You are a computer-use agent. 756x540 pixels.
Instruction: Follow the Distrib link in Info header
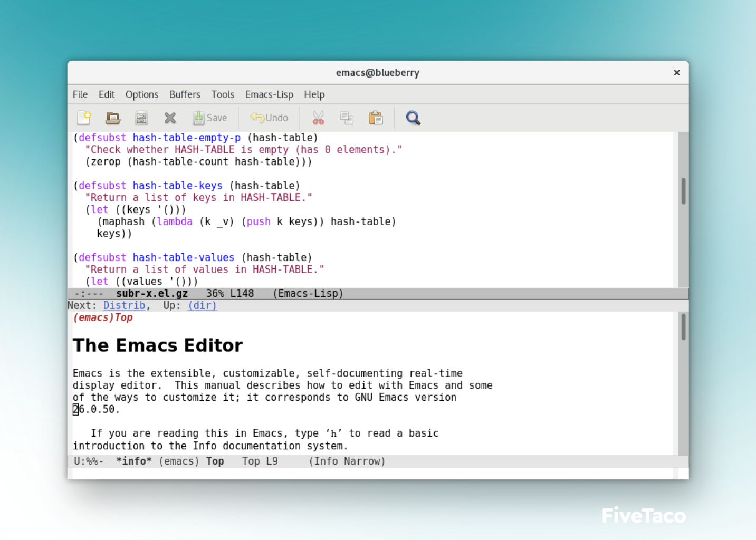coord(124,305)
